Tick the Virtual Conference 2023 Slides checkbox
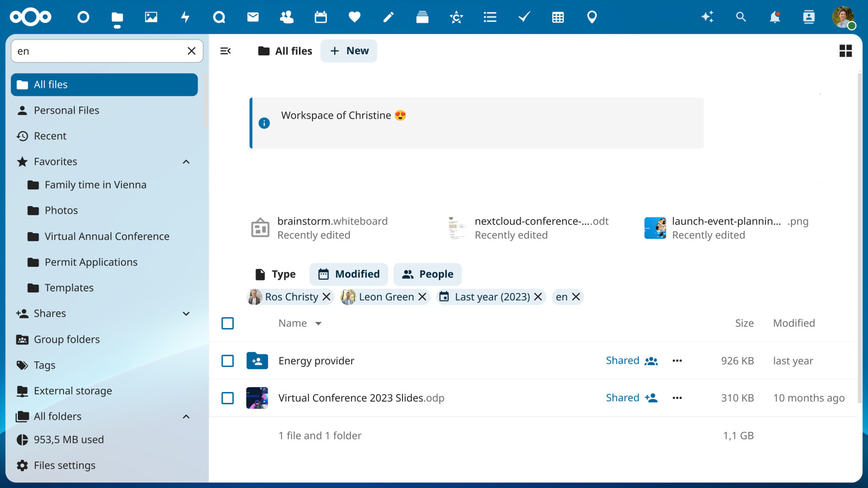 click(228, 398)
